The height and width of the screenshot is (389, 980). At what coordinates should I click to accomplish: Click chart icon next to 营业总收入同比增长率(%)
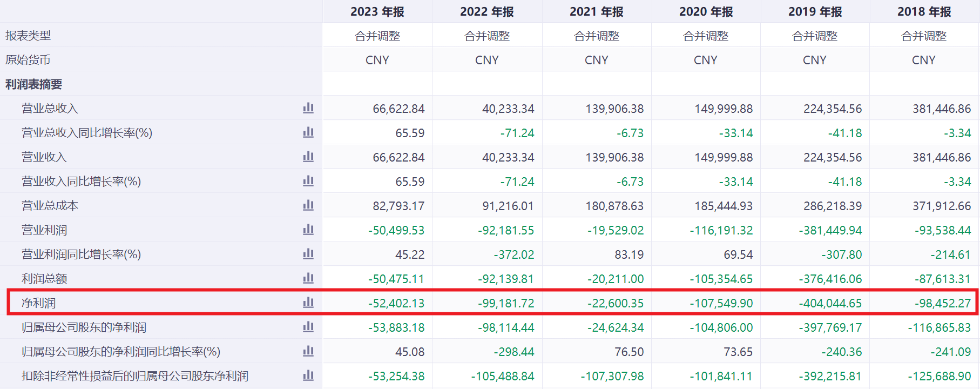point(308,132)
